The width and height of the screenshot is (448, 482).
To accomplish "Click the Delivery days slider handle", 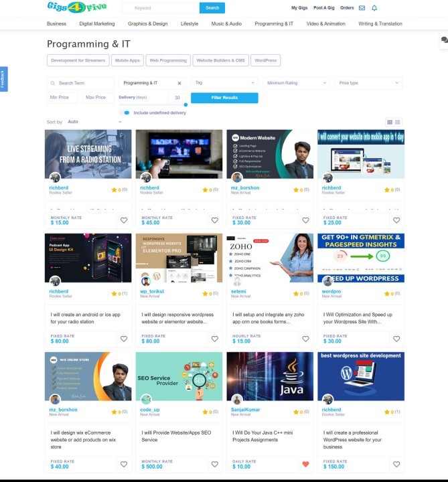I will (185, 105).
